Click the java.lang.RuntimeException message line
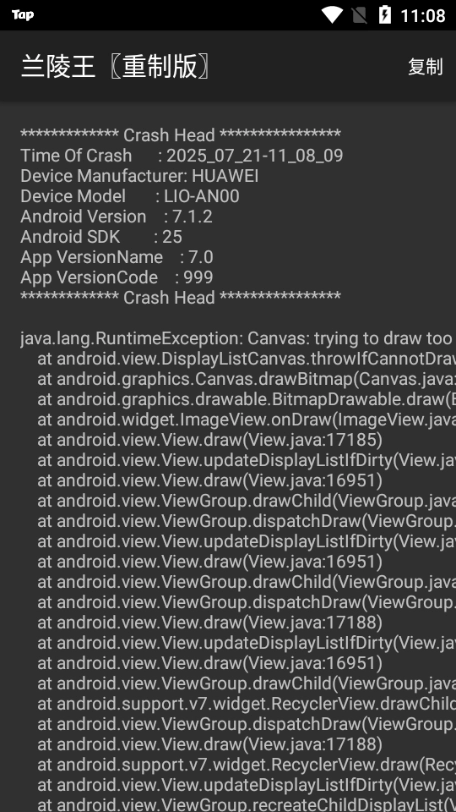Viewport: 456px width, 812px height. tap(238, 338)
